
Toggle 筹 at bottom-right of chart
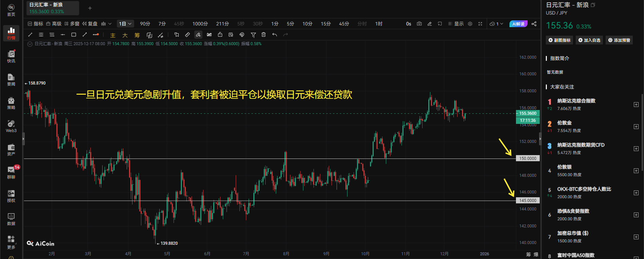click(x=529, y=254)
